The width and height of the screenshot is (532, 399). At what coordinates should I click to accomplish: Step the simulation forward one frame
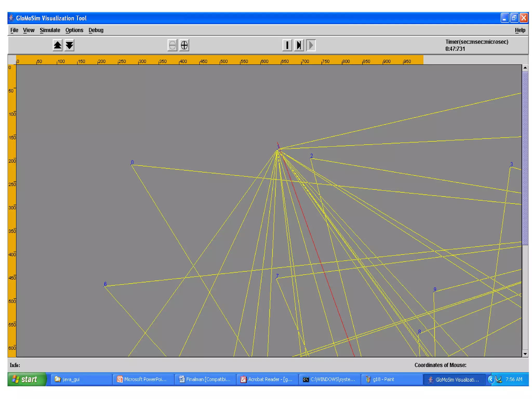click(299, 45)
